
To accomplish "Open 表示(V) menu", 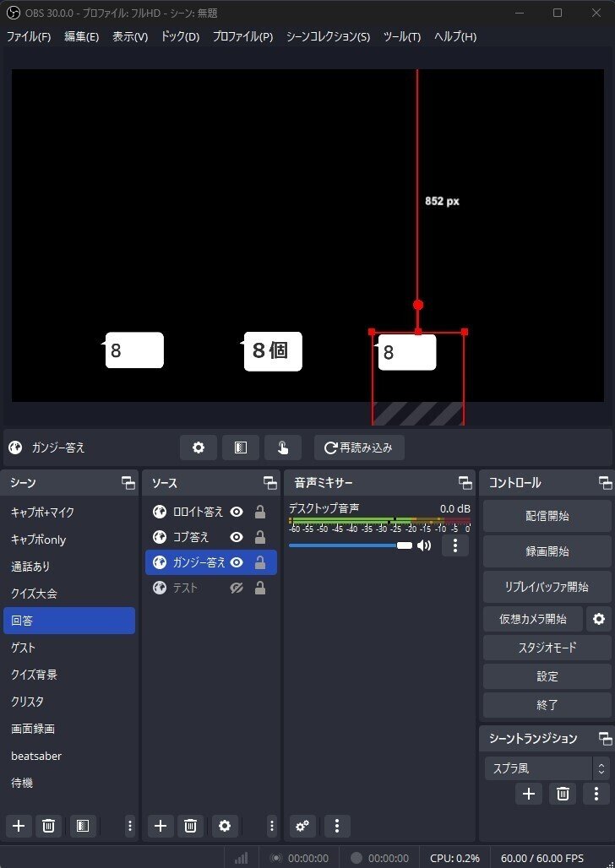I will (x=130, y=36).
